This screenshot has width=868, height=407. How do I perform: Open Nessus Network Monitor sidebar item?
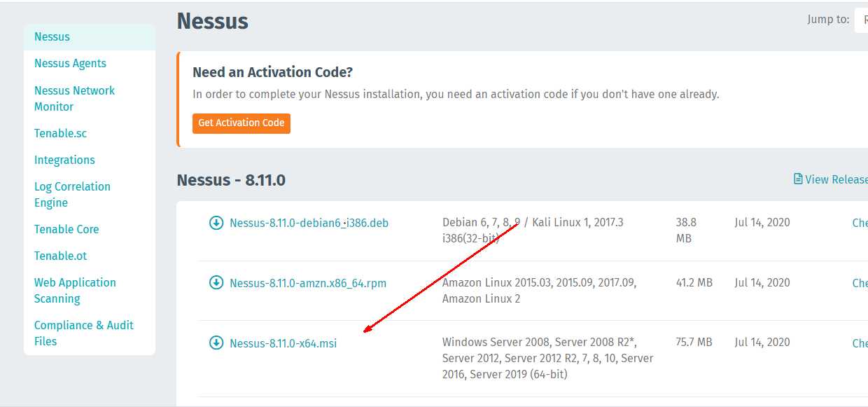[x=74, y=99]
